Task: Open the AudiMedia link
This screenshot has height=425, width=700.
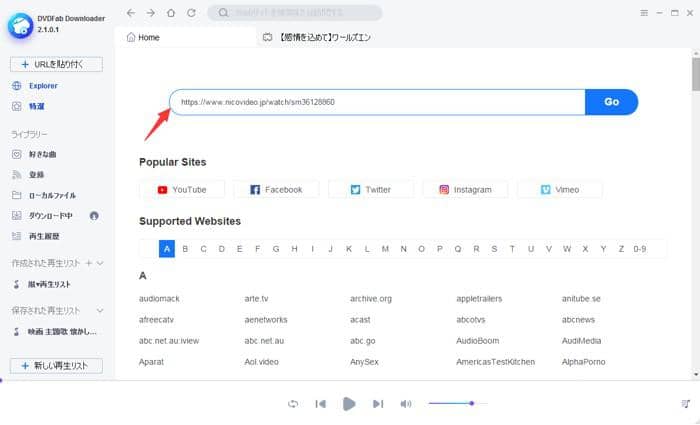Action: tap(581, 341)
